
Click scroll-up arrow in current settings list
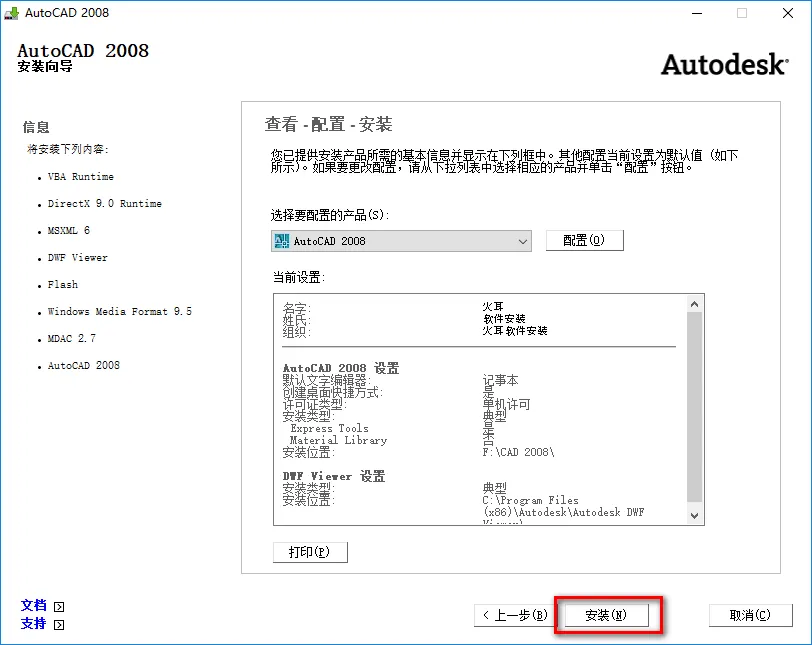click(694, 304)
